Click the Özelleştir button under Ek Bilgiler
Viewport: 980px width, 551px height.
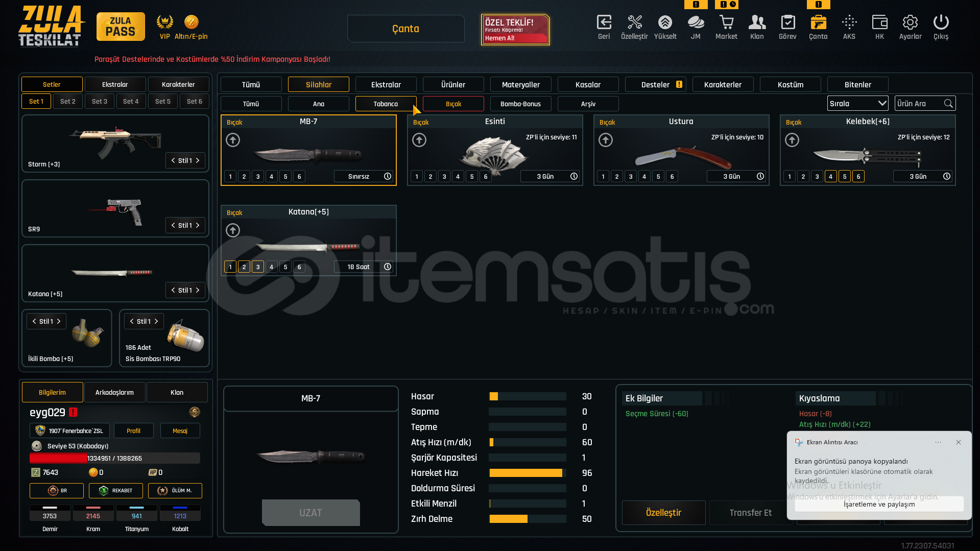pos(664,513)
